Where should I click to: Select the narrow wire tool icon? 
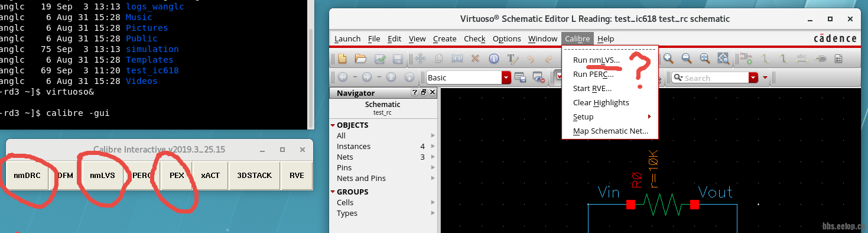pos(765,59)
